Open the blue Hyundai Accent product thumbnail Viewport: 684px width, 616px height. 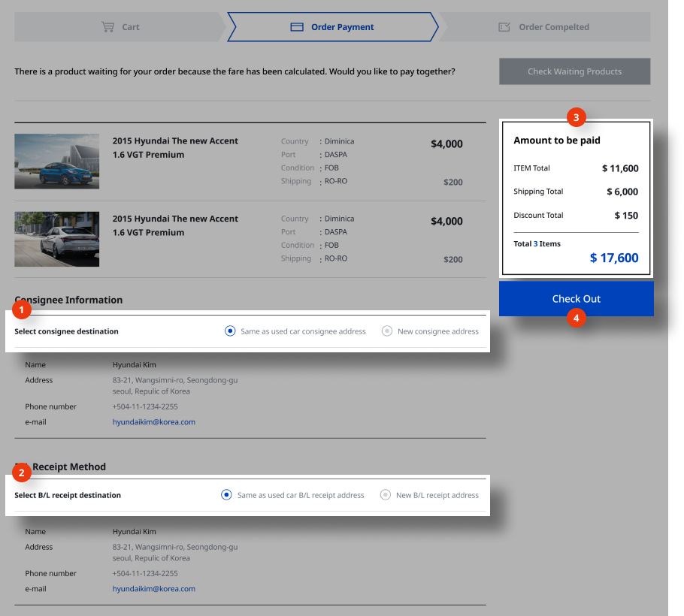56,162
